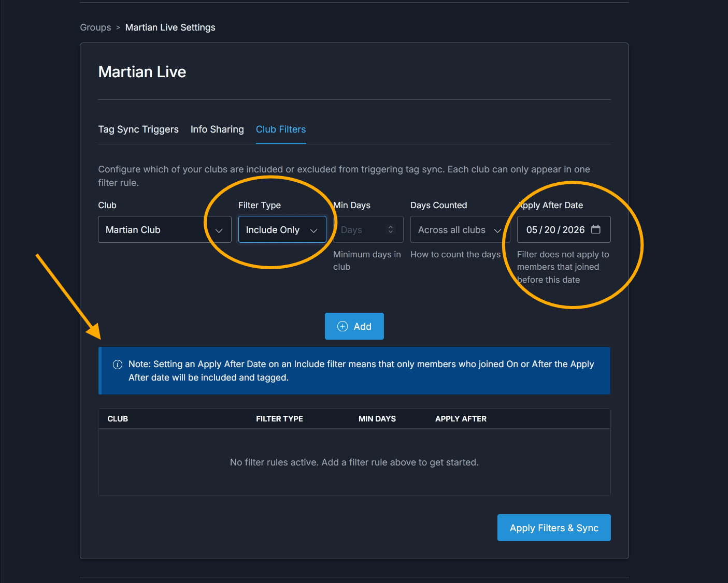
Task: Open the Club dropdown showing Martian Club
Action: (165, 229)
